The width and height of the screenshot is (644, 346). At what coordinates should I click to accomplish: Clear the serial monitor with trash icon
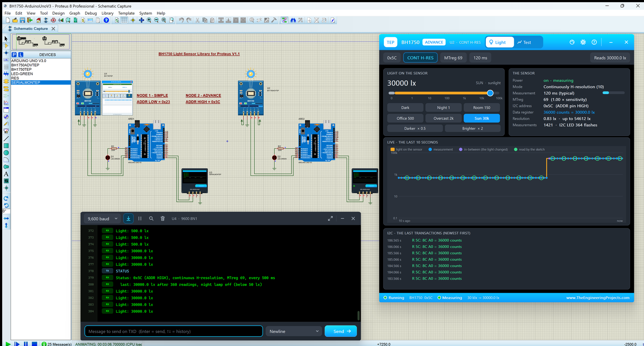(x=162, y=218)
